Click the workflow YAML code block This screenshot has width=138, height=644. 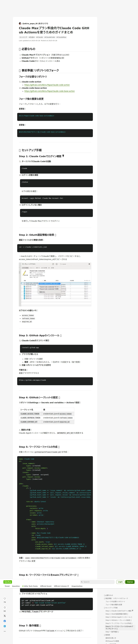point(55,505)
